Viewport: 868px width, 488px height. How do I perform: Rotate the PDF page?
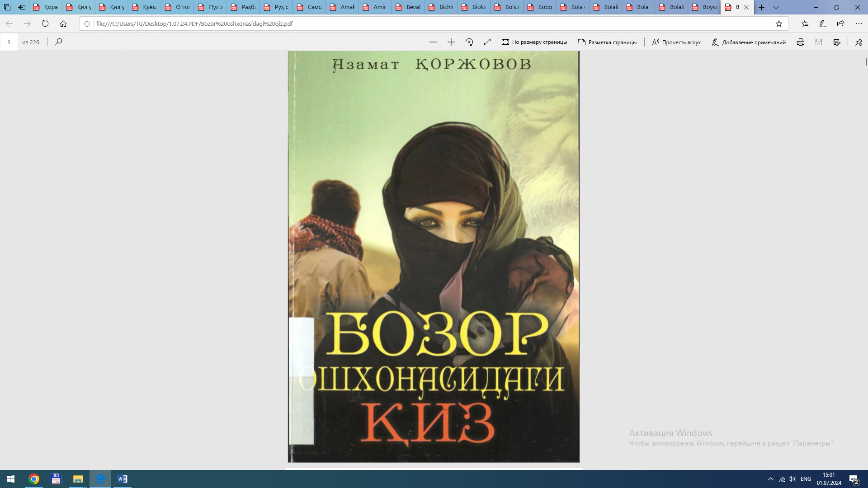[x=469, y=42]
